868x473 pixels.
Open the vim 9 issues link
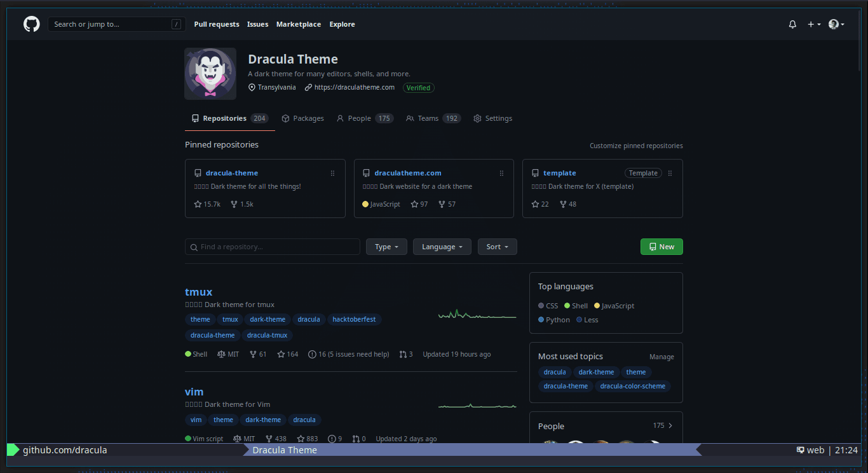(x=335, y=439)
